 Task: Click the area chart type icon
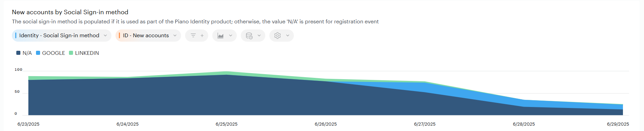(220, 36)
